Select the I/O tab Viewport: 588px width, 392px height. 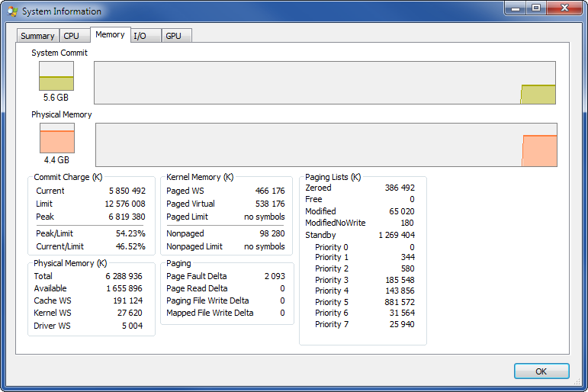[x=140, y=36]
